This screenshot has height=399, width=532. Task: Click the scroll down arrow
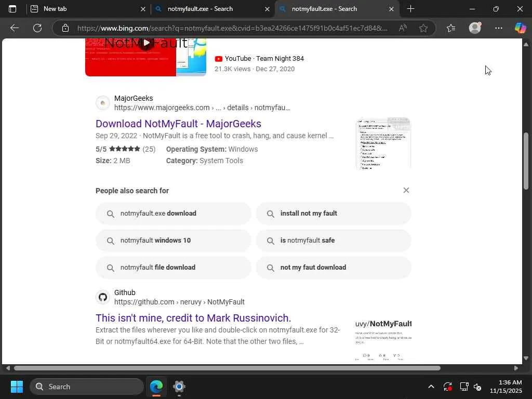click(x=526, y=358)
